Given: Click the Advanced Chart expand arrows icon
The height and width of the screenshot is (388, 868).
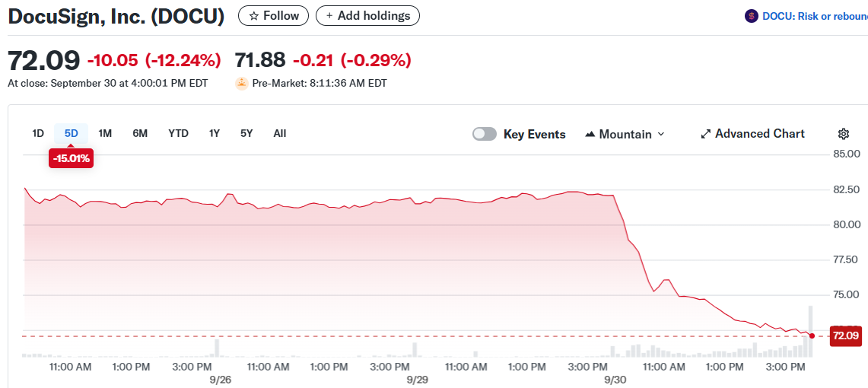Looking at the screenshot, I should [x=705, y=134].
